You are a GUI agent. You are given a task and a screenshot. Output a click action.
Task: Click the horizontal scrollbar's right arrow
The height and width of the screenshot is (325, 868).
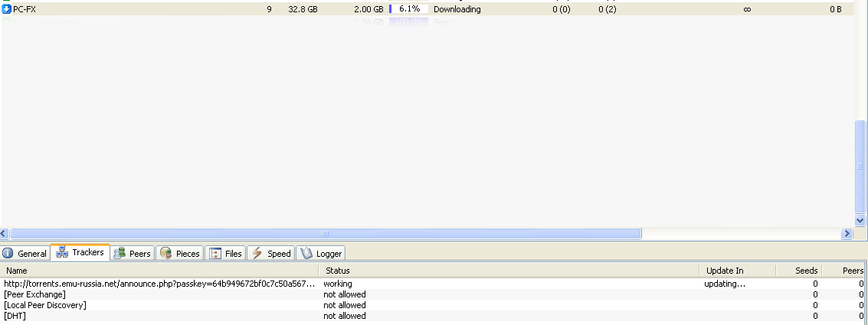[x=847, y=234]
